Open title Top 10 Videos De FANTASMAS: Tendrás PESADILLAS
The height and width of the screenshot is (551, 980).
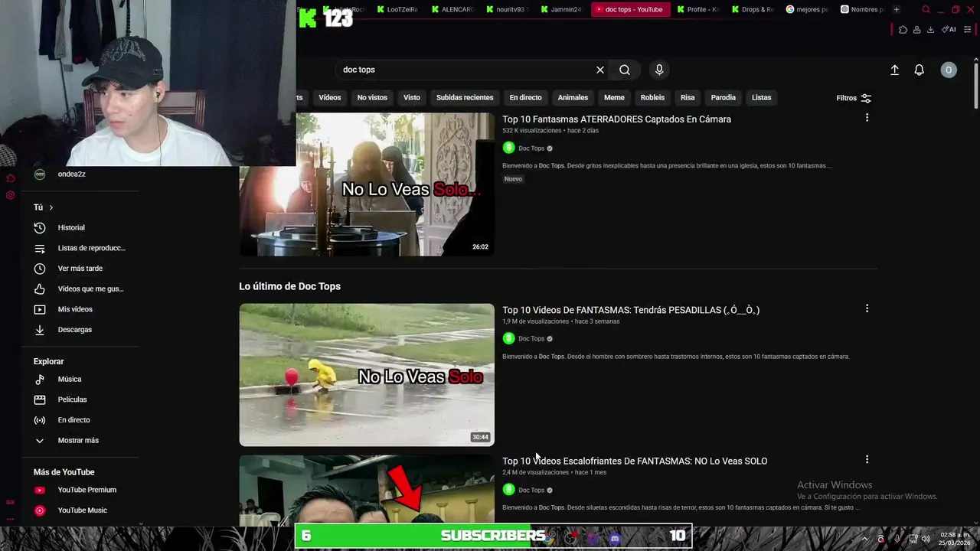631,310
